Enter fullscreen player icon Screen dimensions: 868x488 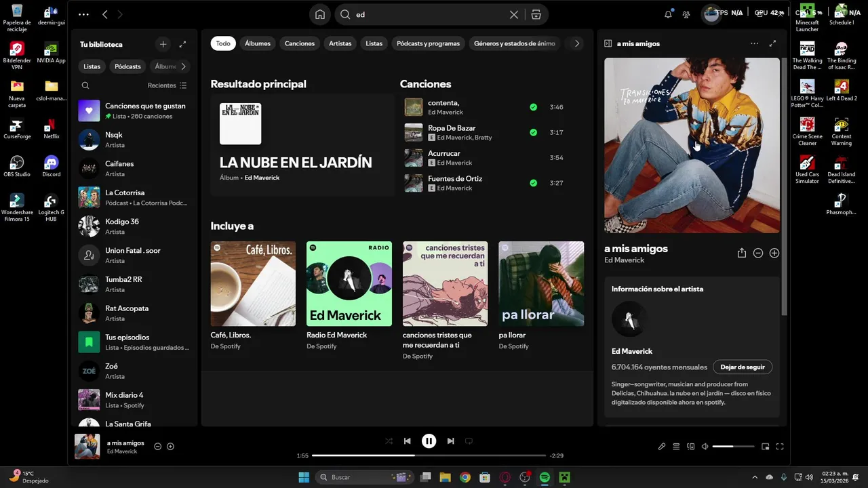point(780,447)
